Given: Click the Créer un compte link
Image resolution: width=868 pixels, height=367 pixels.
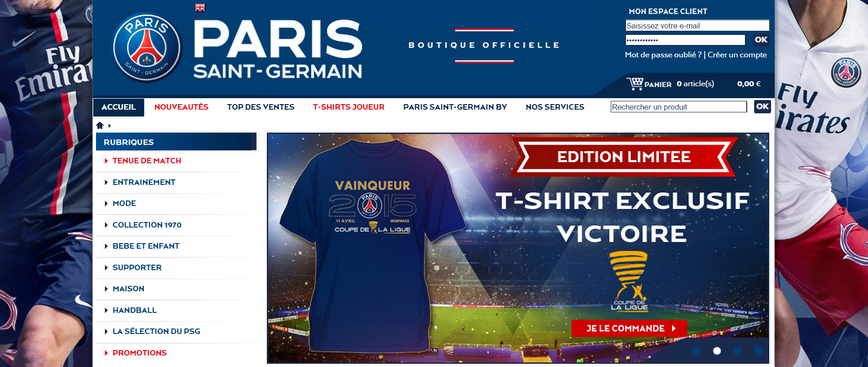Looking at the screenshot, I should (737, 55).
